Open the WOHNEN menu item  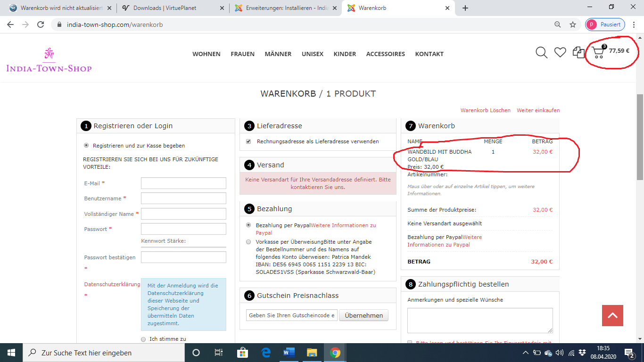pos(206,54)
